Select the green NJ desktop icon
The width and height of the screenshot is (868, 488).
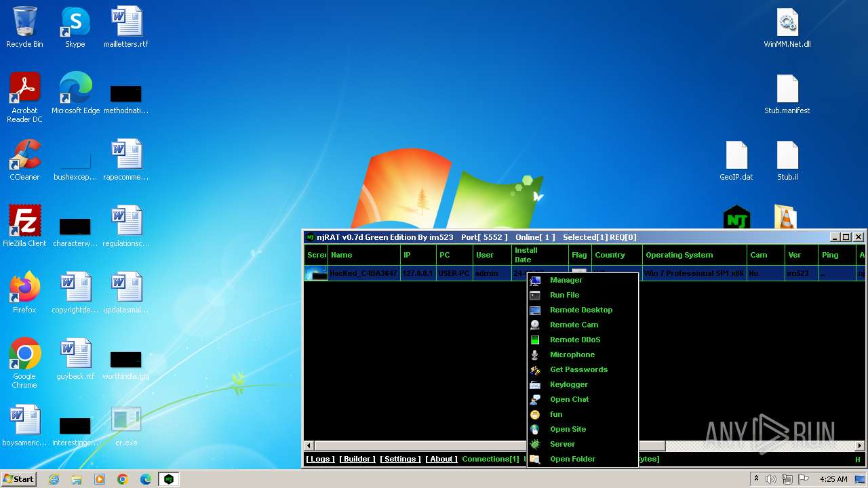(736, 218)
